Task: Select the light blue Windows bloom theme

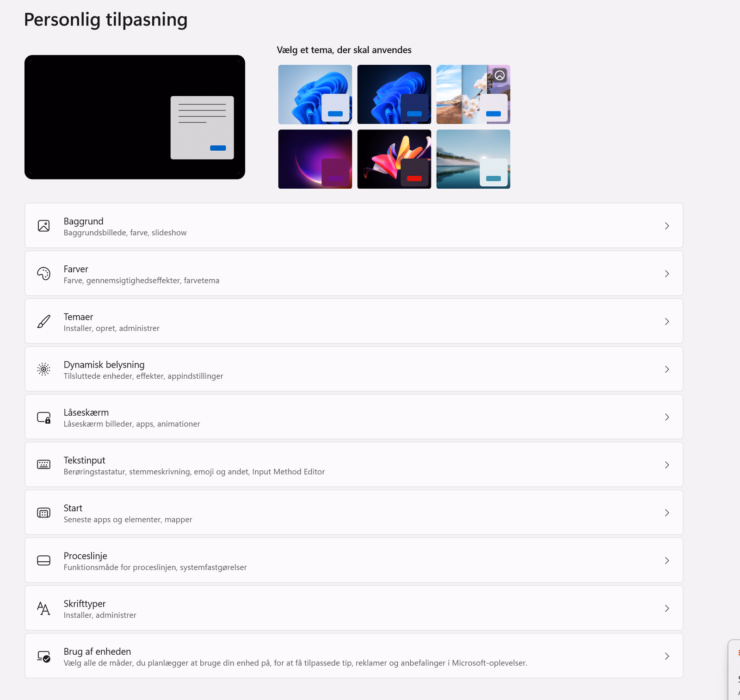Action: click(315, 94)
